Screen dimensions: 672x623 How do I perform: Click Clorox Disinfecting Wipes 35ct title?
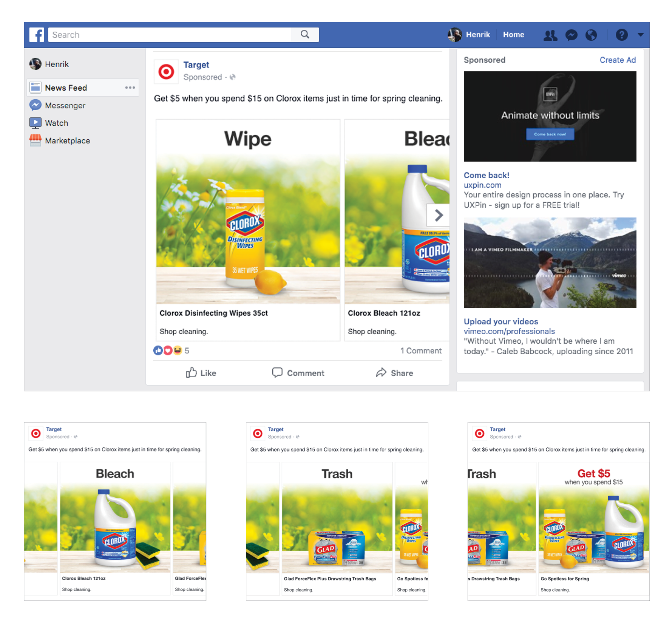(213, 313)
